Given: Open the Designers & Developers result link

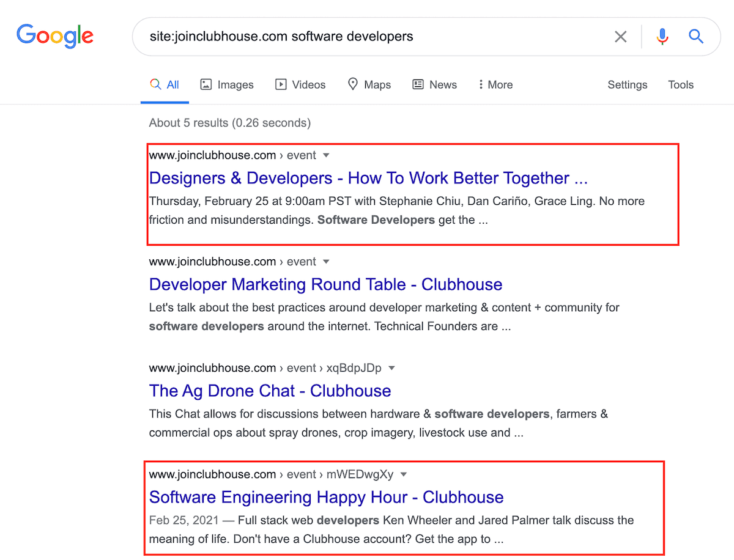Looking at the screenshot, I should pyautogui.click(x=368, y=178).
